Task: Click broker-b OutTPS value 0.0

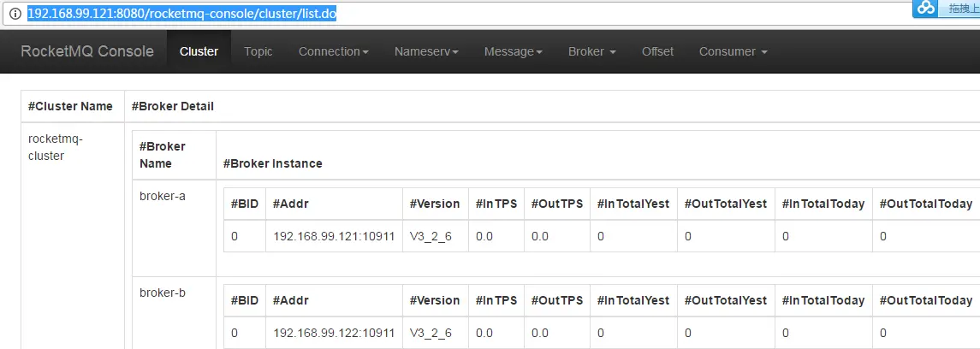Action: point(539,333)
